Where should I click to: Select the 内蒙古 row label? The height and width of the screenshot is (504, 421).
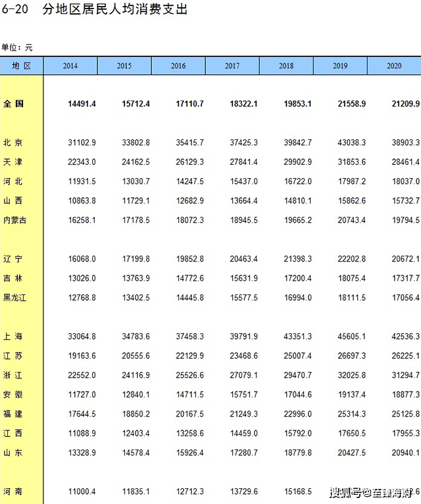(x=15, y=220)
